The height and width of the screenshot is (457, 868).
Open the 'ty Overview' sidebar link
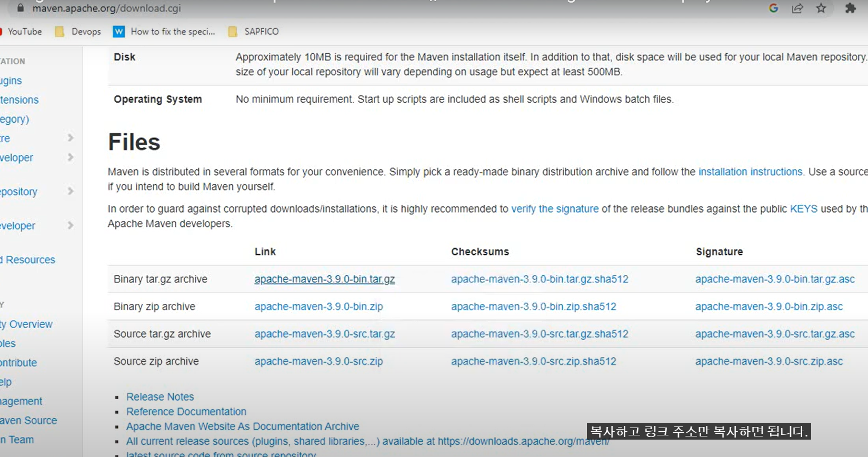pyautogui.click(x=26, y=324)
